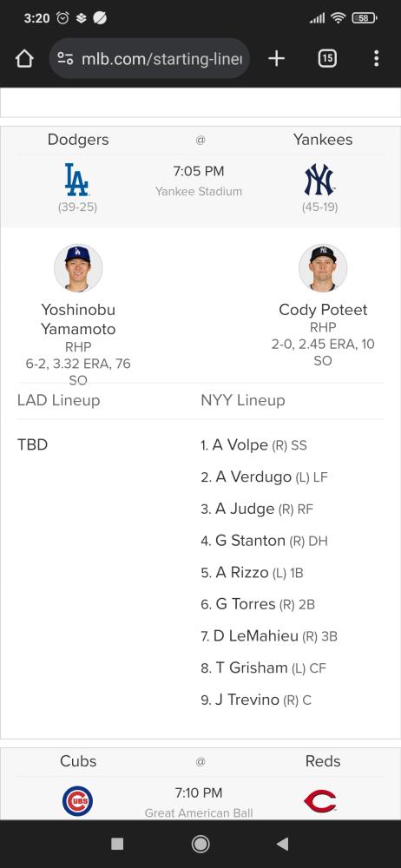The height and width of the screenshot is (868, 401).
Task: Tap the Chrome home icon
Action: tap(24, 58)
